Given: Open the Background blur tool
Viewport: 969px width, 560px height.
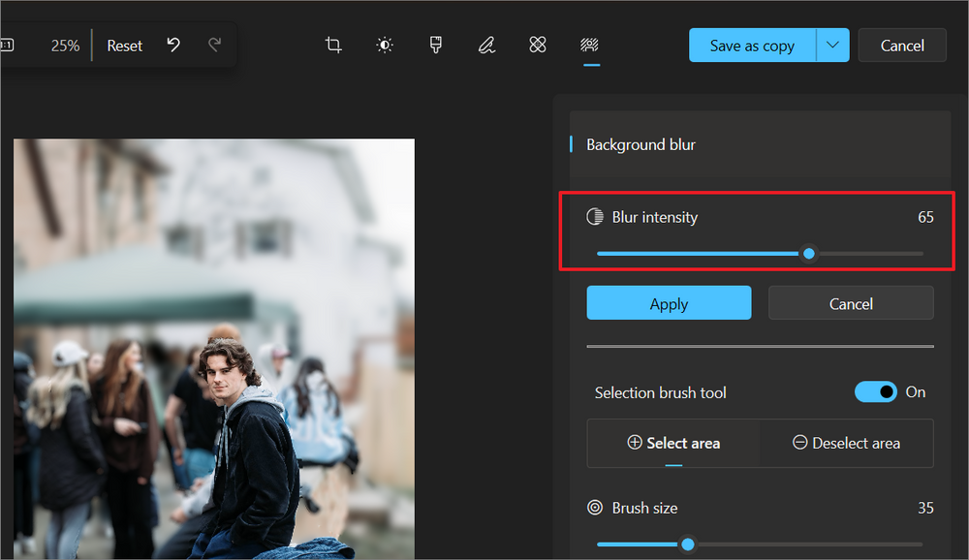Looking at the screenshot, I should (589, 45).
